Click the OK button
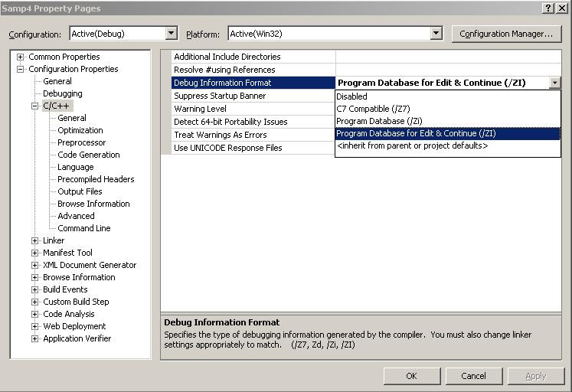This screenshot has height=392, width=572. click(x=411, y=376)
